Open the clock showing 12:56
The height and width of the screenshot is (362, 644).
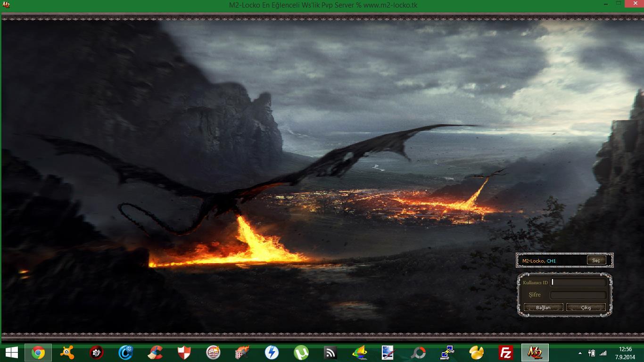click(x=625, y=353)
